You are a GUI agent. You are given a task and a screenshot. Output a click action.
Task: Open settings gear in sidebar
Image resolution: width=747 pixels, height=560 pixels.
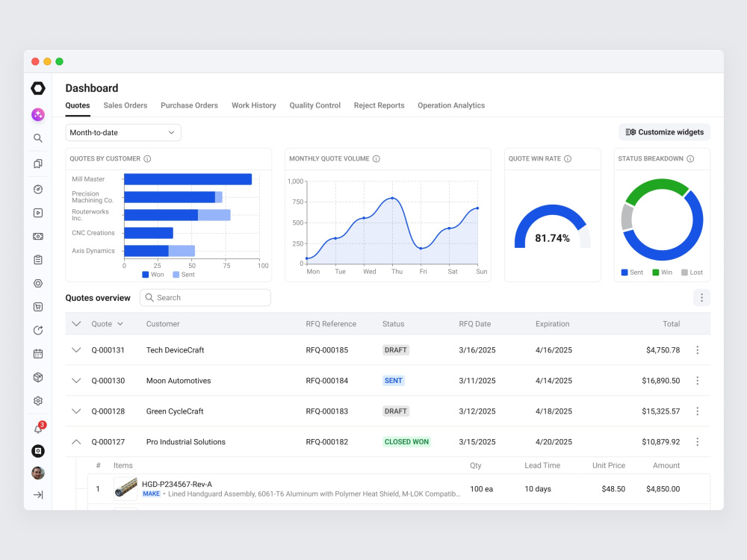pyautogui.click(x=38, y=401)
